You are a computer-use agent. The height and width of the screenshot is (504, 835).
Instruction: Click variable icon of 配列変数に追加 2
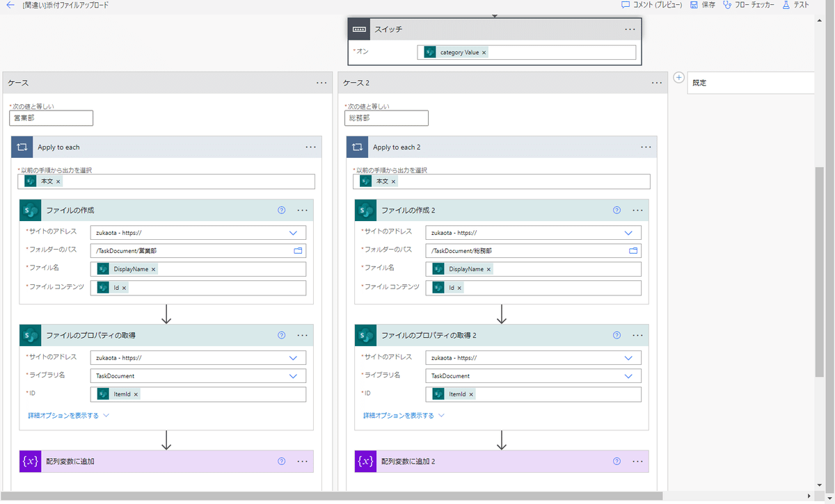[366, 461]
